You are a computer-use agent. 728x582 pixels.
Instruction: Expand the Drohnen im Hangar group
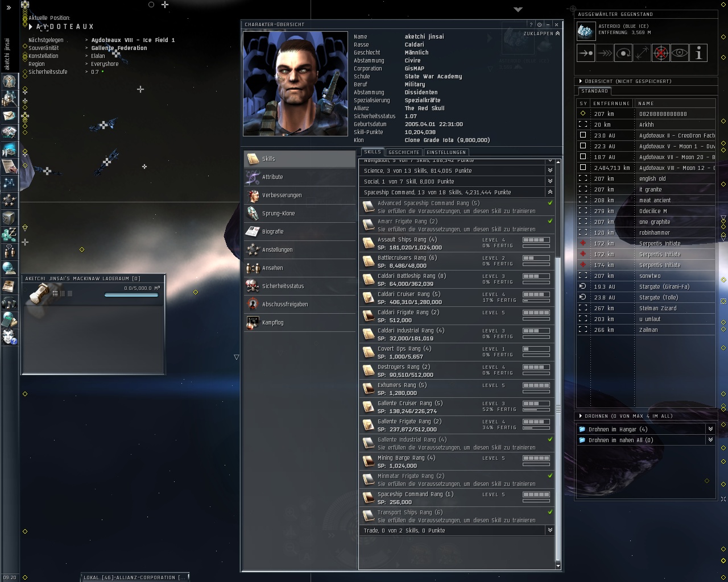pos(710,429)
